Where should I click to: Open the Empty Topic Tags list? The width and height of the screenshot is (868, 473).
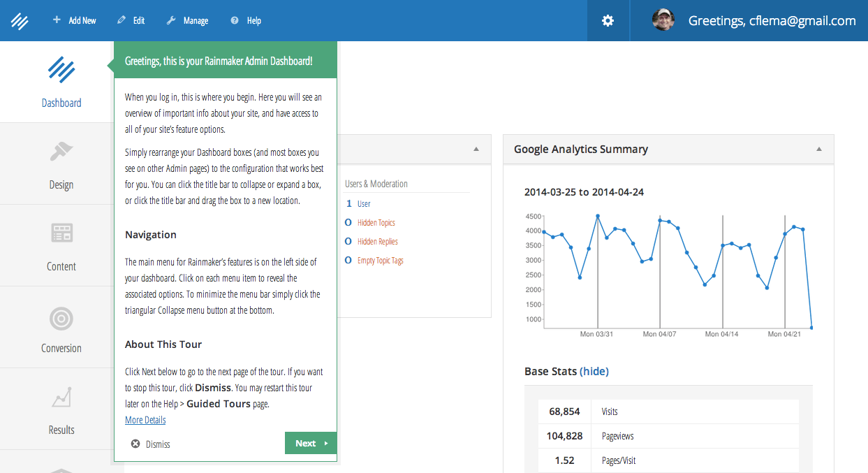click(381, 260)
